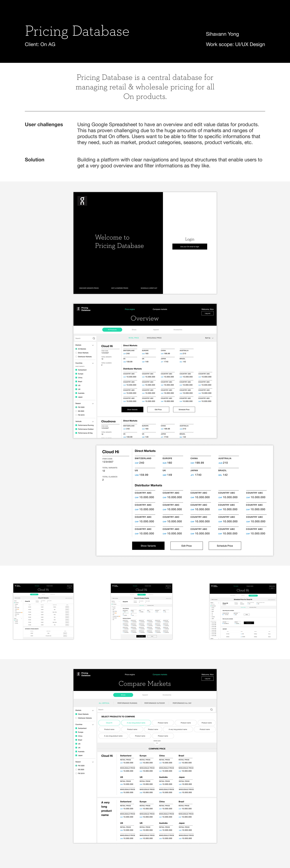The image size is (290, 868).
Task: Open Compare markets from Overview header
Action: 160,309
